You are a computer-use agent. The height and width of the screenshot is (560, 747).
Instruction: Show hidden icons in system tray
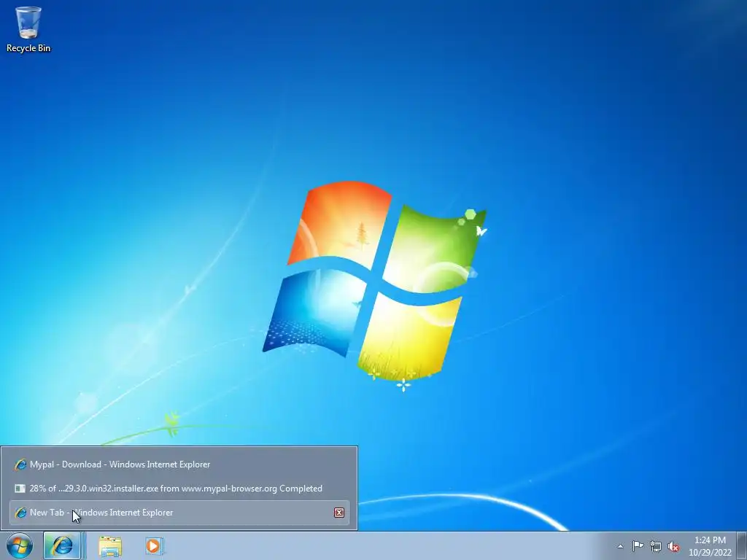(620, 546)
